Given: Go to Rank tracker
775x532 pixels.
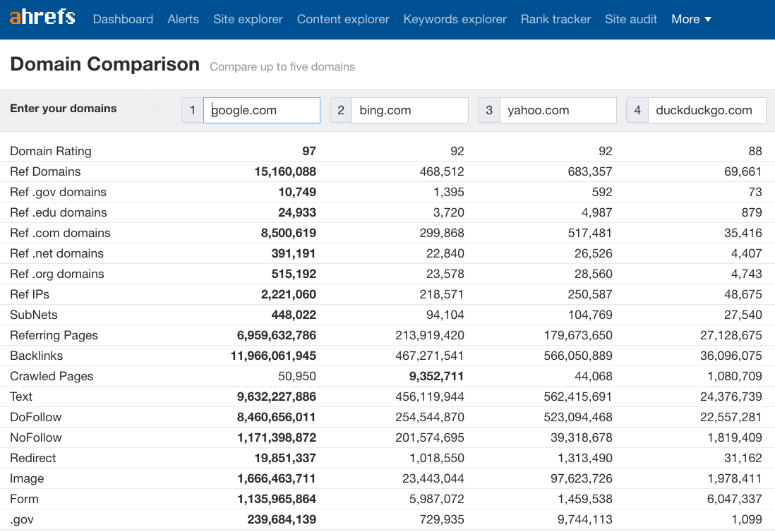Looking at the screenshot, I should click(556, 19).
